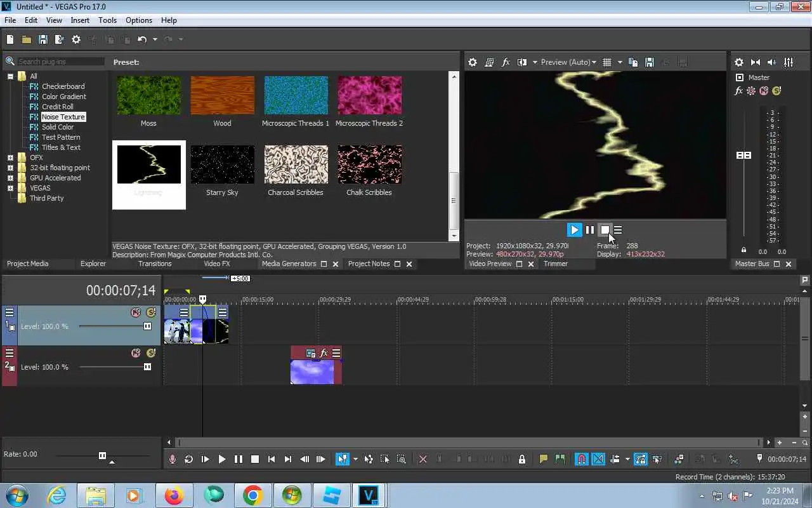Click track 1 Level slider handle
Viewport: 812px width, 508px height.
pos(148,326)
